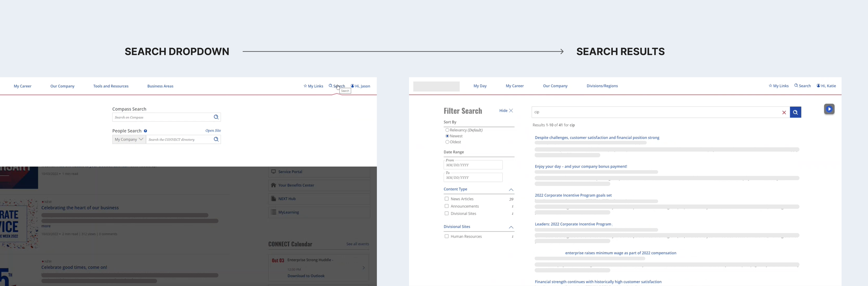
Task: Click the People Search magnifier icon
Action: (x=216, y=139)
